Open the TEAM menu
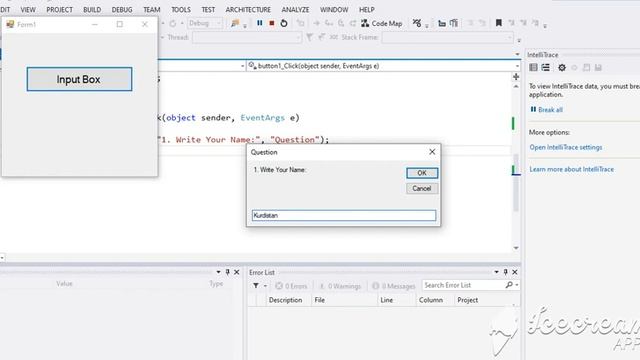 click(x=151, y=9)
